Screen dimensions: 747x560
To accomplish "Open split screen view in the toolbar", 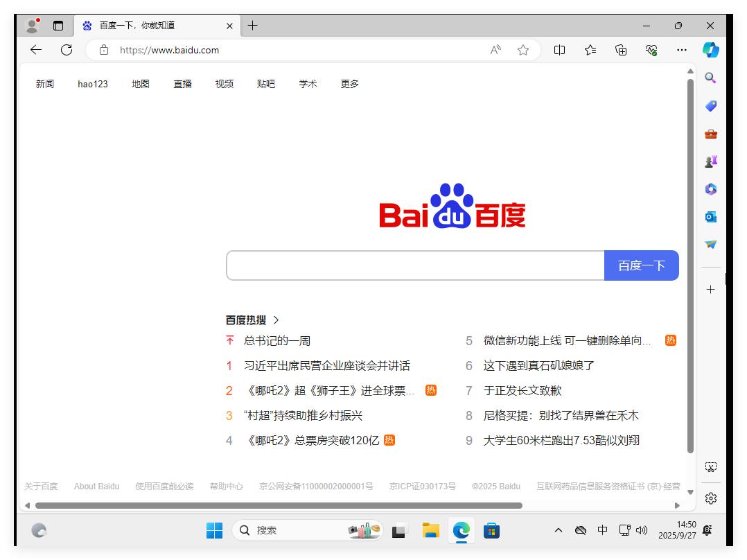I will tap(559, 50).
